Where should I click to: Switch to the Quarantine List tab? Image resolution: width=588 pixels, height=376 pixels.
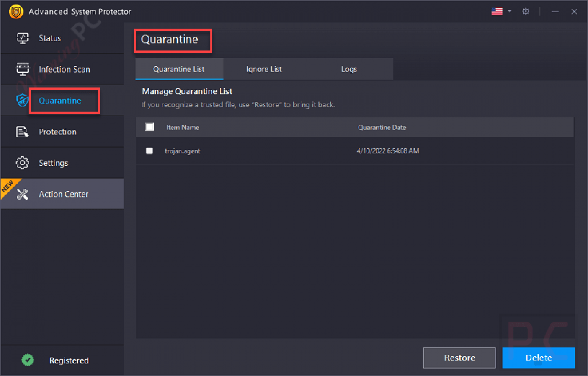(179, 69)
